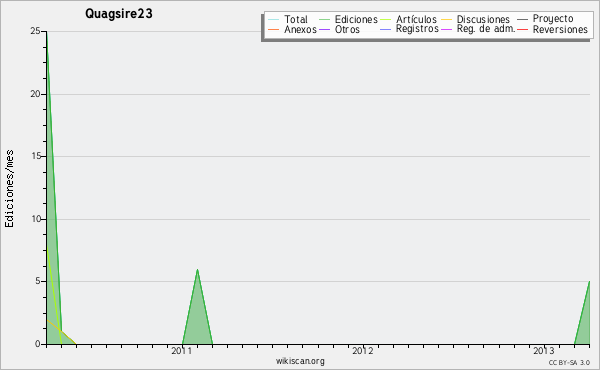Click the Total cyan line swatch
This screenshot has width=600, height=370.
click(274, 20)
